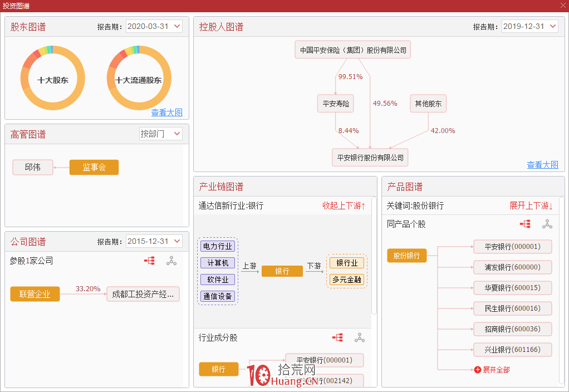The width and height of the screenshot is (569, 392).
Task: Click the 产品图谱 vertical scrollbar
Action: tap(562, 290)
